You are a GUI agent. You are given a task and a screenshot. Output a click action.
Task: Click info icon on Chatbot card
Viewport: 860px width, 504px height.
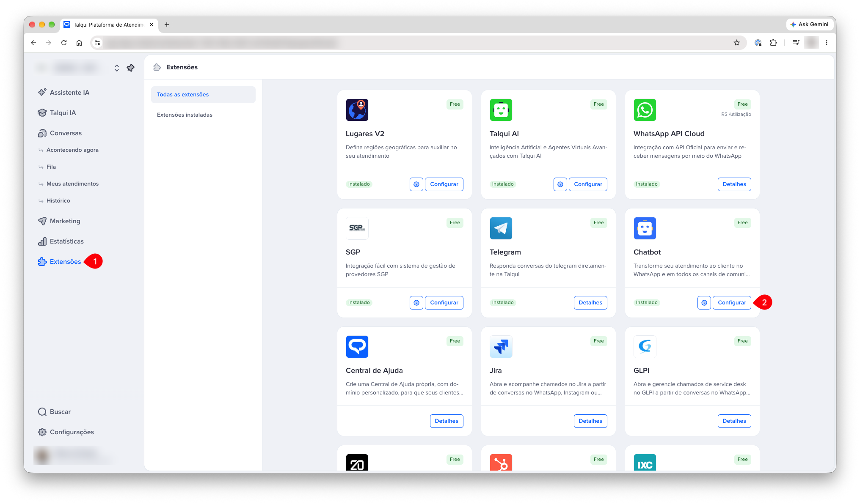[704, 302]
